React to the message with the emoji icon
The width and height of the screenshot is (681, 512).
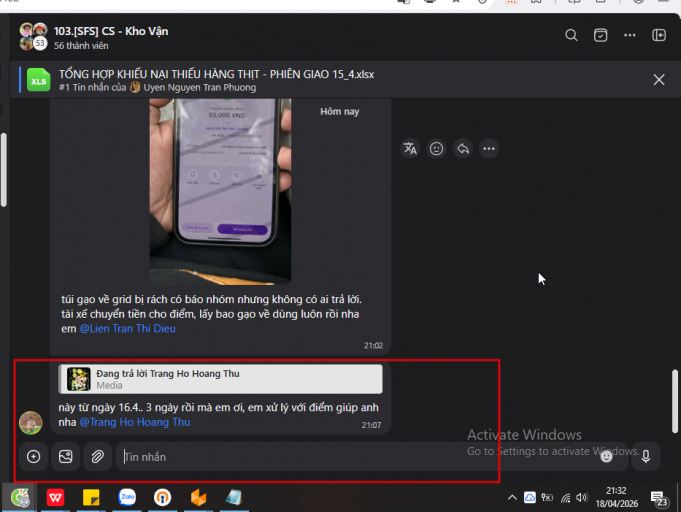[x=436, y=149]
